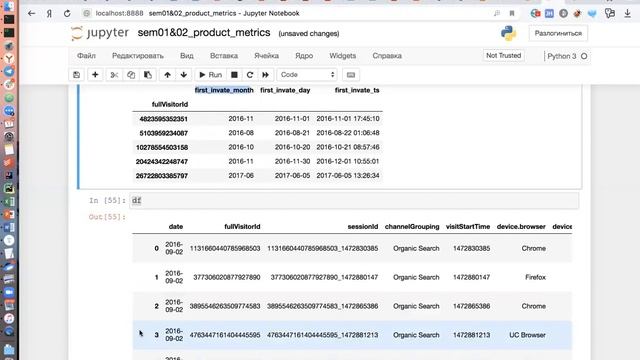Reload the page in browser

[67, 13]
